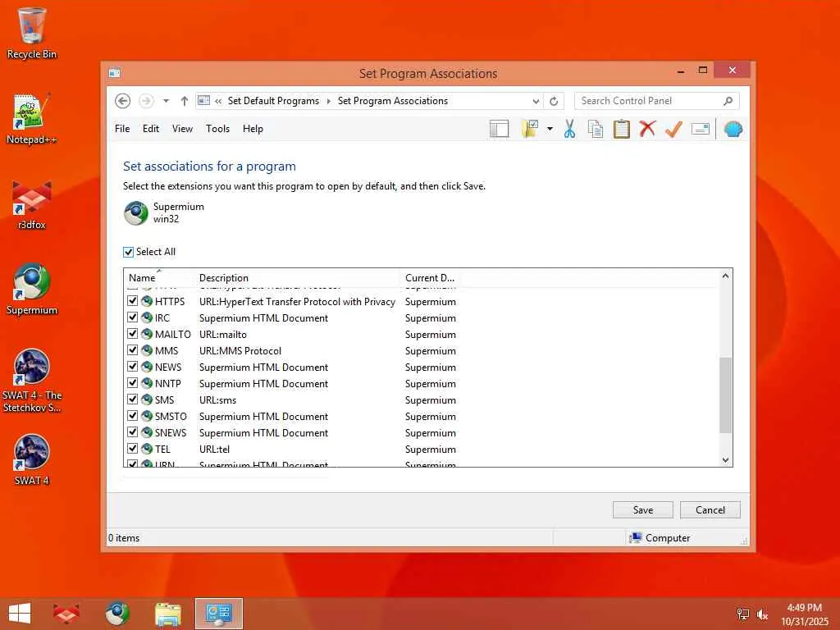This screenshot has height=630, width=840.
Task: Uncheck the NEWS protocol checkbox
Action: point(132,367)
